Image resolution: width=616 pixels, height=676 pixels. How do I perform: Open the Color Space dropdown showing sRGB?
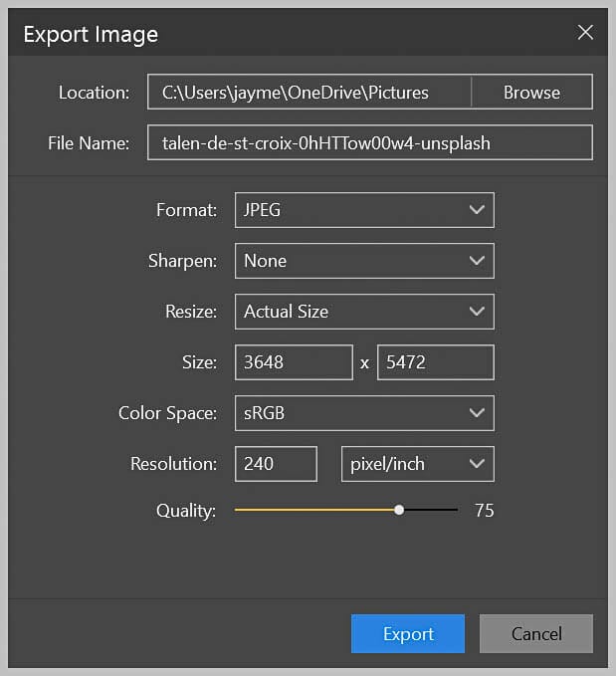coord(364,413)
